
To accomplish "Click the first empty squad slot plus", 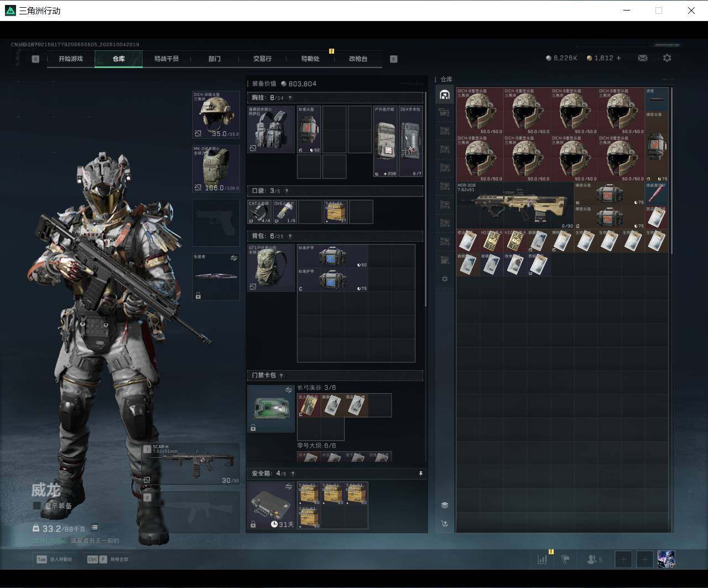I will tap(623, 559).
